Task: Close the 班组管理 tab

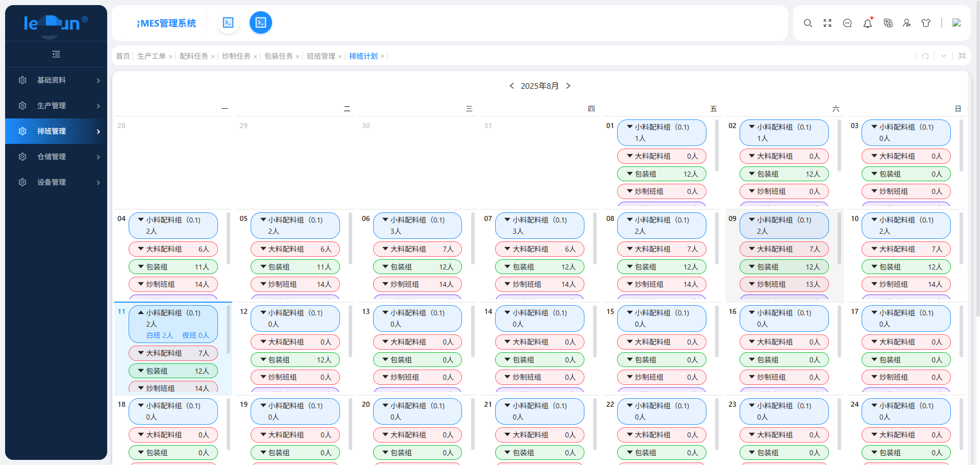Action: point(340,57)
